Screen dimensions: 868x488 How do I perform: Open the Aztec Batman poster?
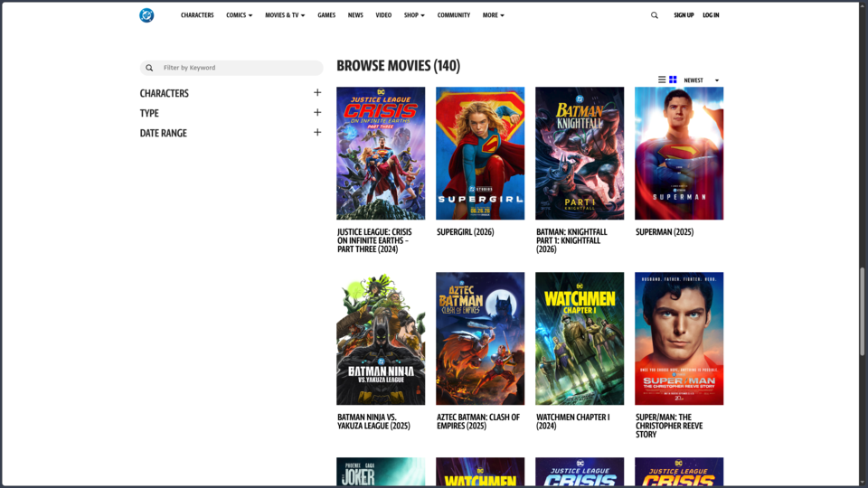tap(480, 339)
